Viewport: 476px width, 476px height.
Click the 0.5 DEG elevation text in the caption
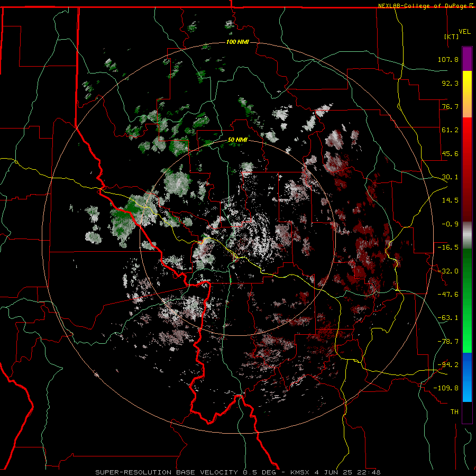point(259,472)
